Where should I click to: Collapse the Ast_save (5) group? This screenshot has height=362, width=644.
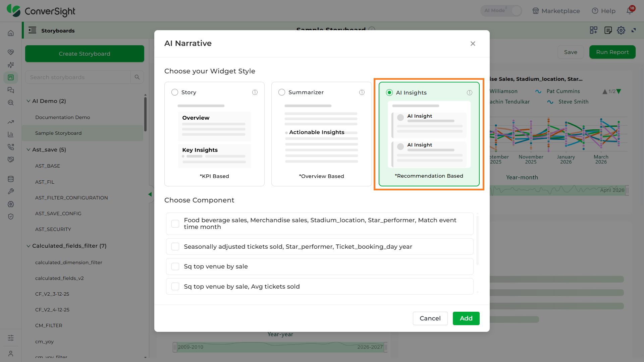(29, 149)
